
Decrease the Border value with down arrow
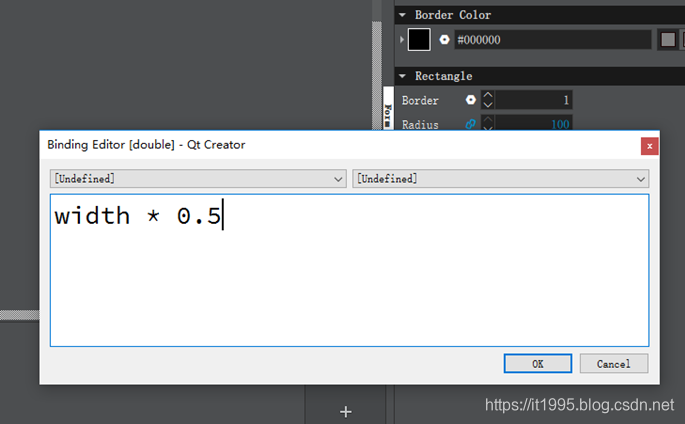click(488, 105)
